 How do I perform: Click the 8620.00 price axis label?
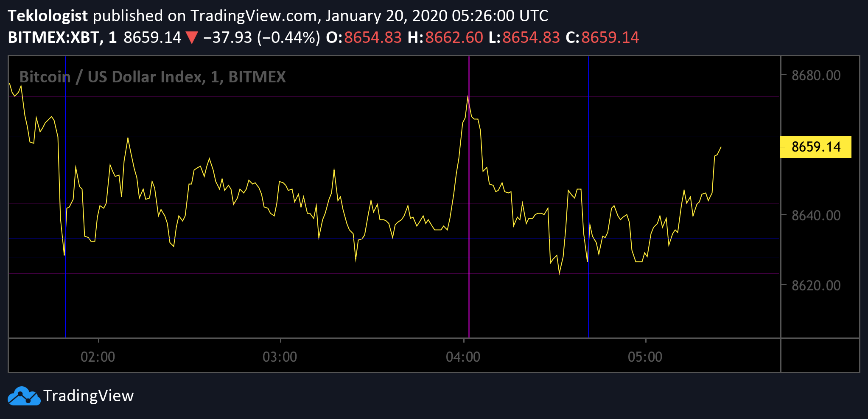[816, 286]
